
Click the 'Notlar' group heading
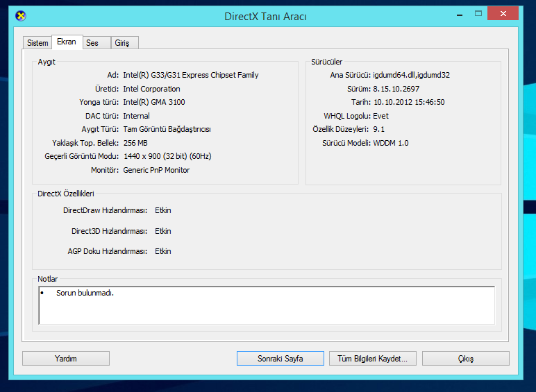pyautogui.click(x=47, y=279)
